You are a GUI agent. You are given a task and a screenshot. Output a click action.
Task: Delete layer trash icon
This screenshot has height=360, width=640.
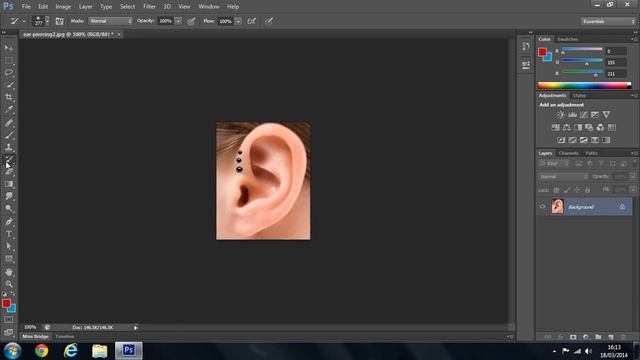click(623, 337)
